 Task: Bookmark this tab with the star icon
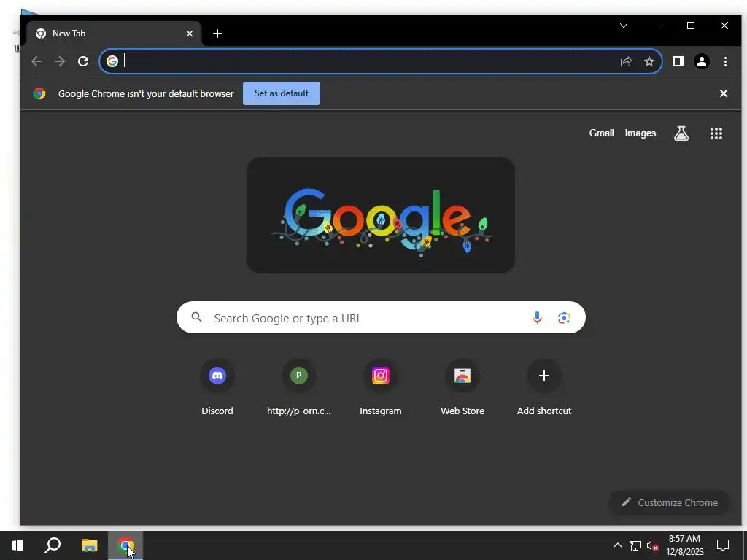tap(649, 61)
